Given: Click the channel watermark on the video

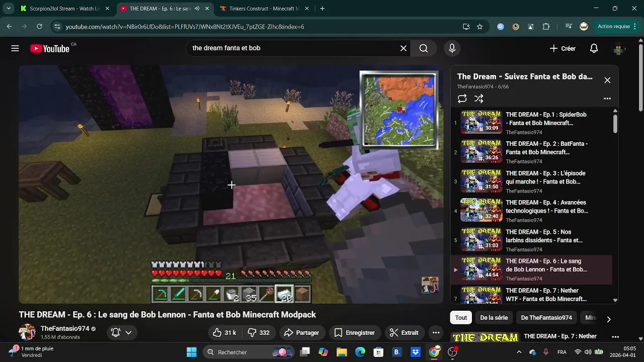Looking at the screenshot, I should pos(430,285).
